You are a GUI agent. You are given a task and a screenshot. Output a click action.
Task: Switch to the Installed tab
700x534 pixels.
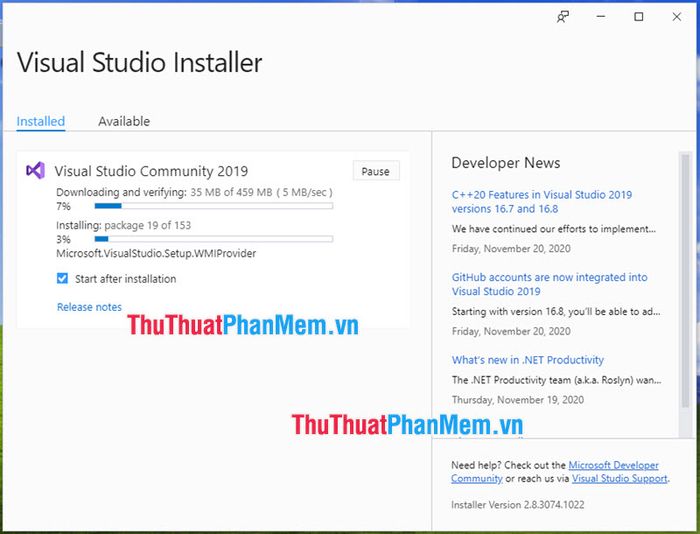(x=41, y=121)
